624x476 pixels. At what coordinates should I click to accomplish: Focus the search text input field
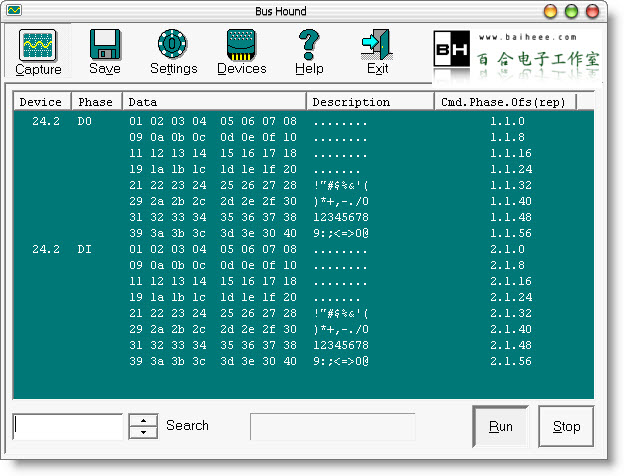click(x=68, y=426)
